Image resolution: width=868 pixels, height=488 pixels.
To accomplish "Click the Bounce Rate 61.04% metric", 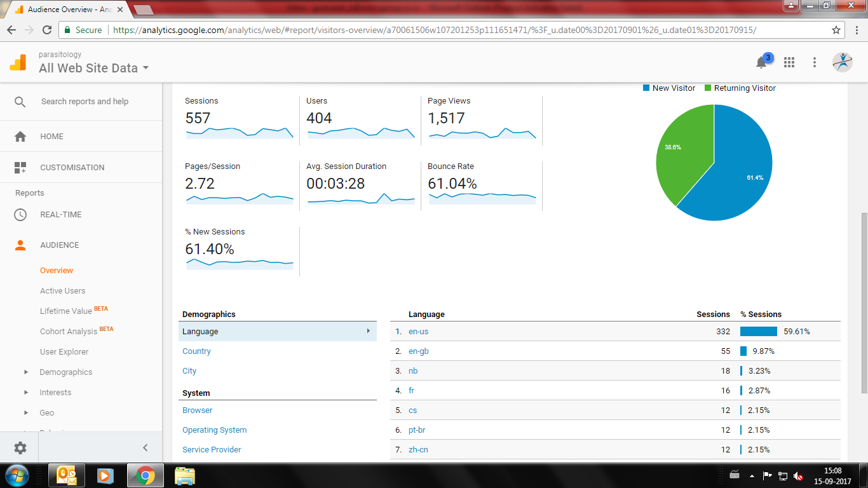I will (x=481, y=184).
